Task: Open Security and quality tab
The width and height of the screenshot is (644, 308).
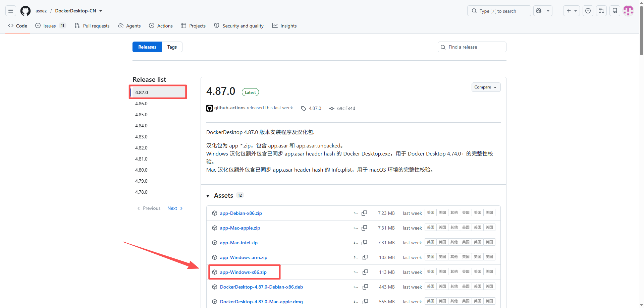Action: click(x=239, y=26)
